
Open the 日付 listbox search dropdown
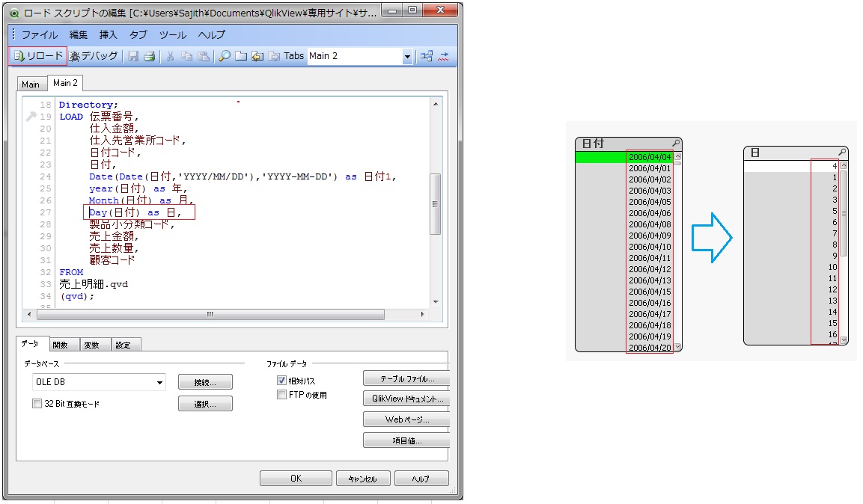[674, 142]
